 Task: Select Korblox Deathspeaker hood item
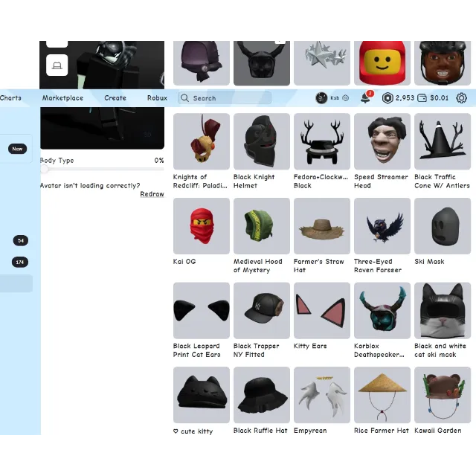pyautogui.click(x=382, y=311)
